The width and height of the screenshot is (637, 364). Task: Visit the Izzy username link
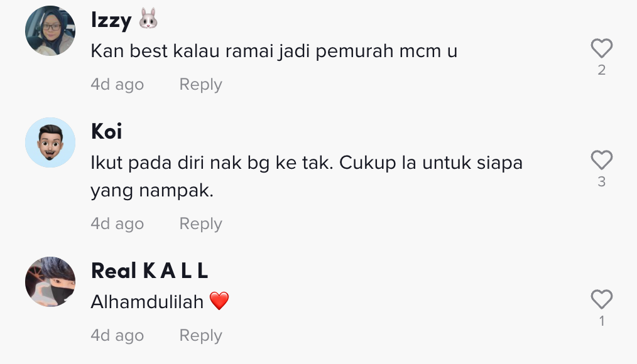pos(111,20)
